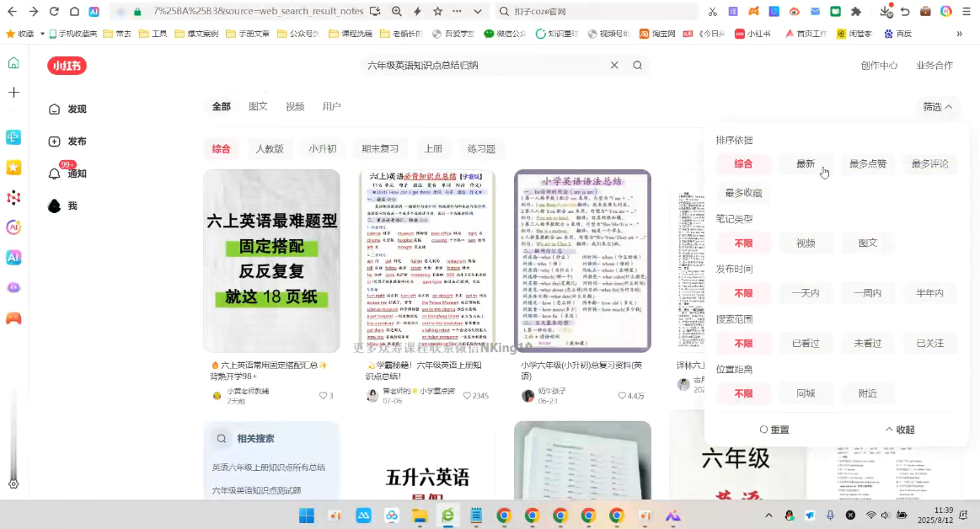Open the 创作中心 link
This screenshot has width=980, height=529.
point(879,66)
